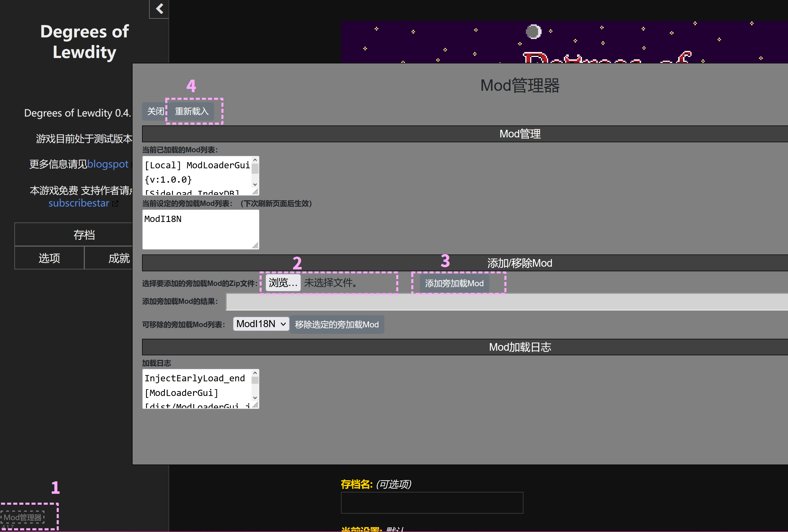Click 浏览 to choose a Zip file
The image size is (788, 532).
pos(283,282)
